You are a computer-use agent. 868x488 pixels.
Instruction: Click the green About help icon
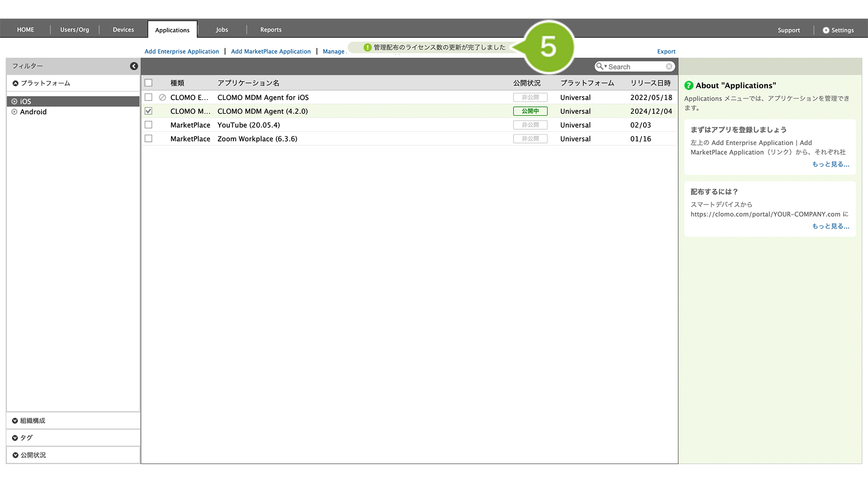tap(689, 85)
